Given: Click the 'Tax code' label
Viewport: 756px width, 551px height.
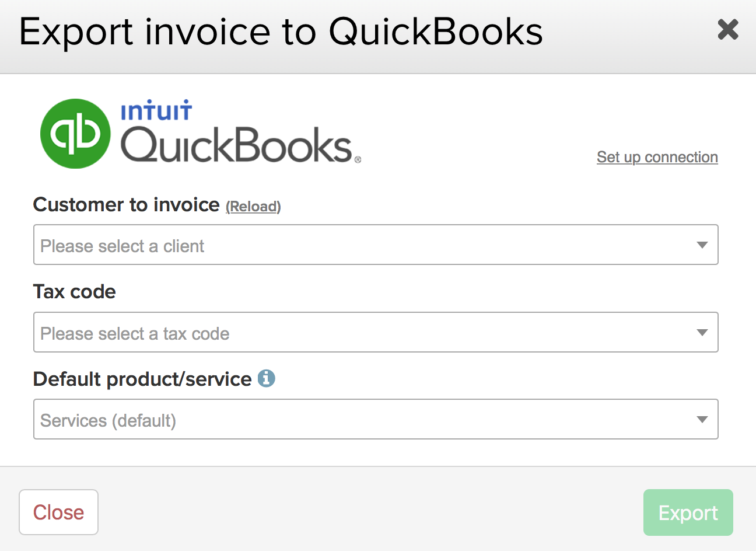Looking at the screenshot, I should [75, 291].
